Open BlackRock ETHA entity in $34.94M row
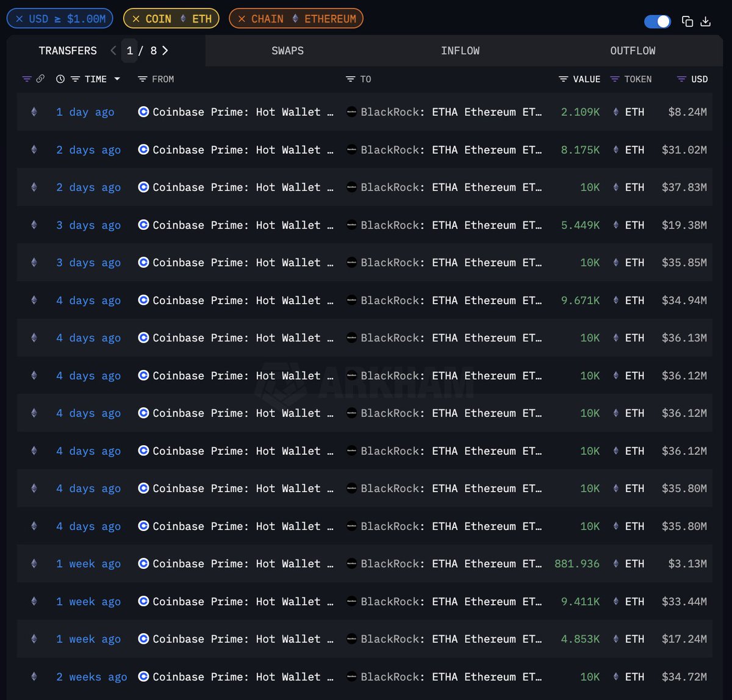Viewport: 732px width, 700px height. pyautogui.click(x=451, y=301)
